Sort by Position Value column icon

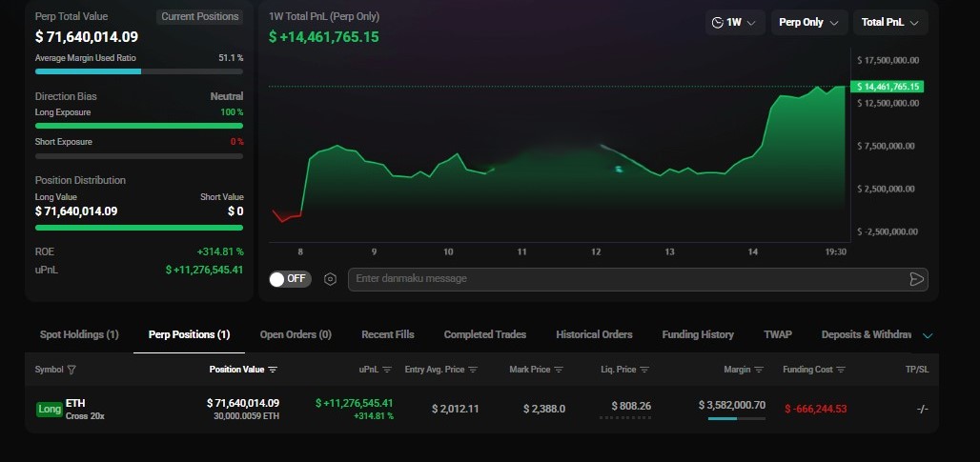[273, 370]
